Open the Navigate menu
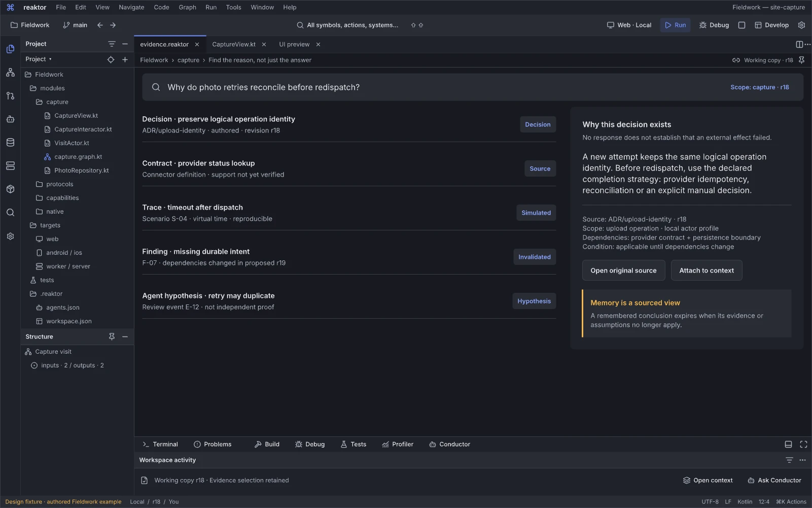 (131, 8)
